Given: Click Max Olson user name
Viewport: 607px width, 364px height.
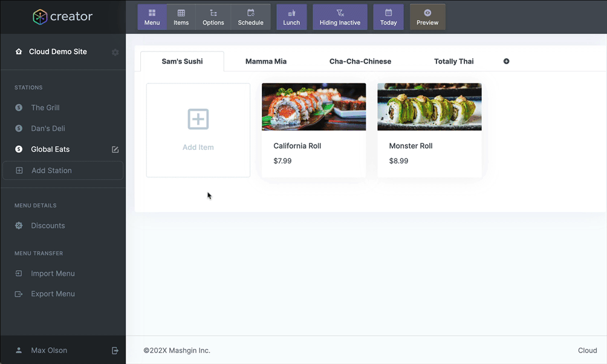Looking at the screenshot, I should click(x=49, y=350).
